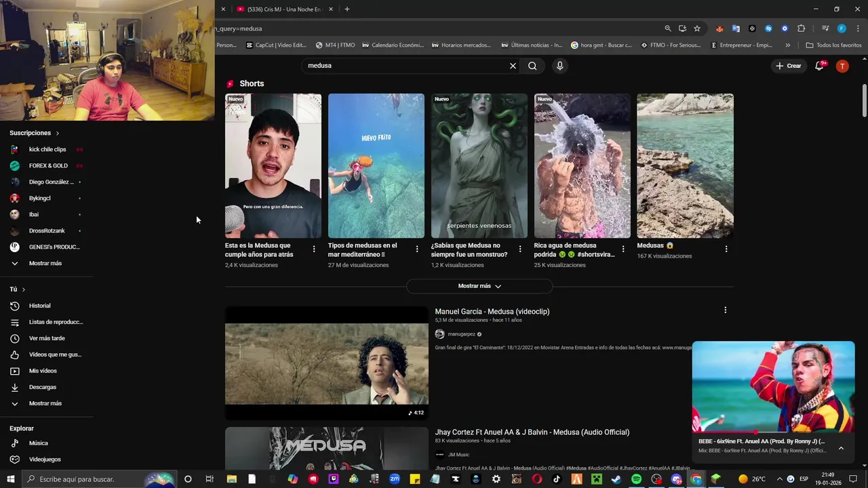
Task: Open Videojuegos under Explorar
Action: coord(46,460)
